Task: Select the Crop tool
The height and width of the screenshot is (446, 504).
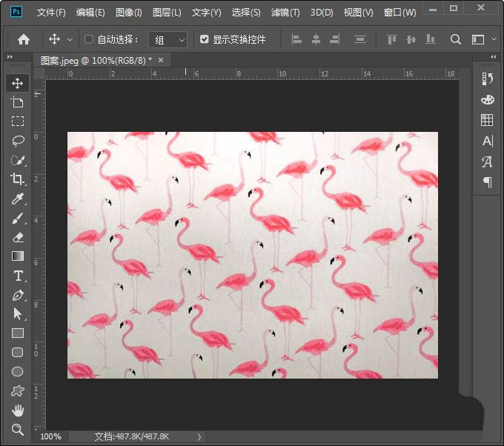Action: click(18, 179)
